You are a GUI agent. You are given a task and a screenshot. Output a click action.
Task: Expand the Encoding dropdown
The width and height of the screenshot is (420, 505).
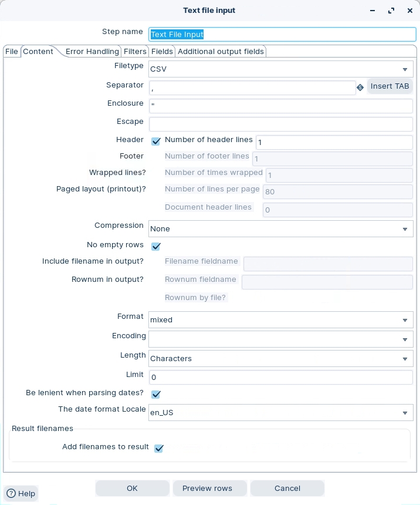pos(405,339)
